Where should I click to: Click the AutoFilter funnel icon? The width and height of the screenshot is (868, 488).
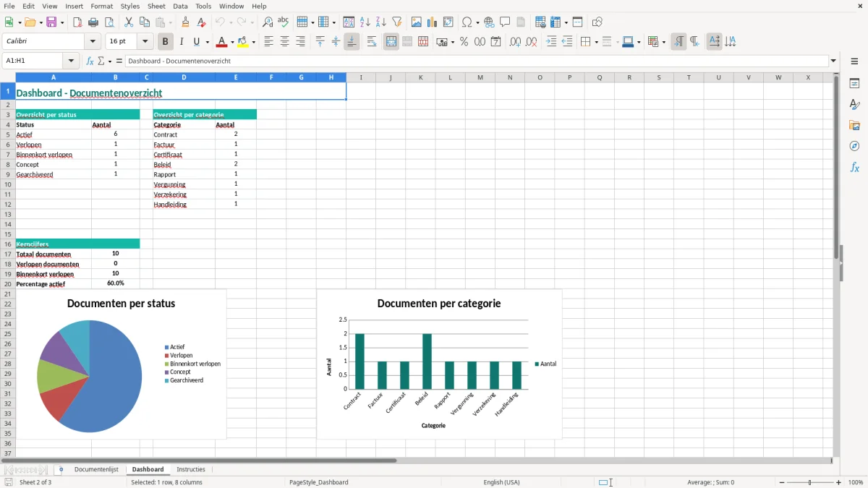coord(397,22)
